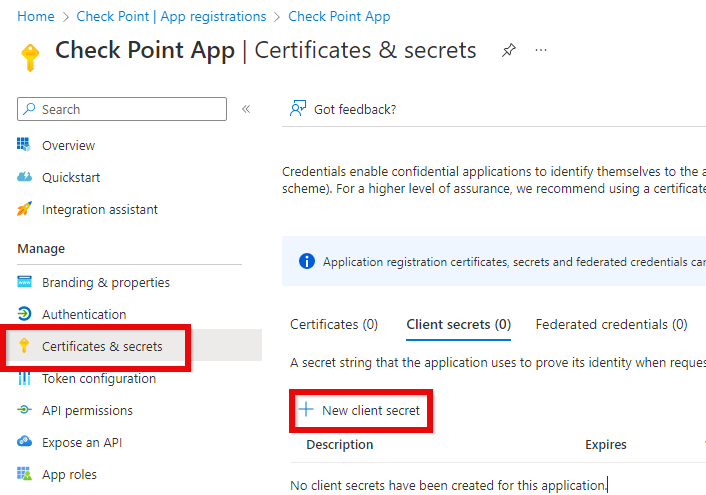Open Quickstart in the sidebar
Viewport: 706px width, 495px height.
71,177
